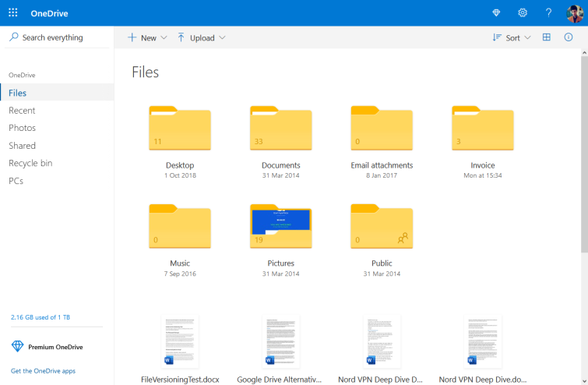Viewport: 588px width, 385px height.
Task: Open the Documents folder icon
Action: tap(281, 128)
